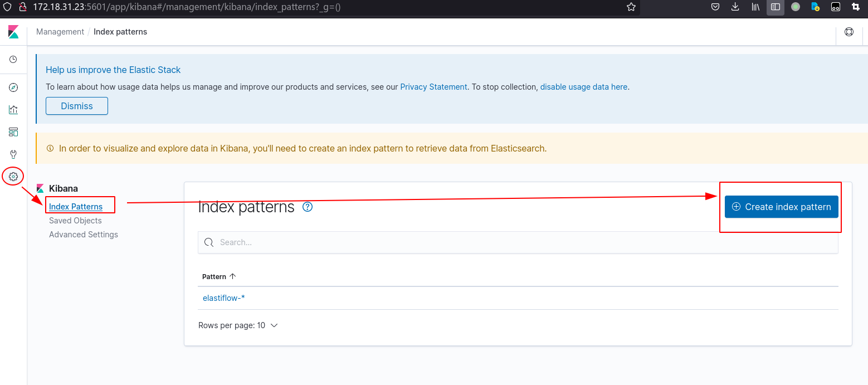Open the Privacy Statement link
868x385 pixels.
click(434, 87)
